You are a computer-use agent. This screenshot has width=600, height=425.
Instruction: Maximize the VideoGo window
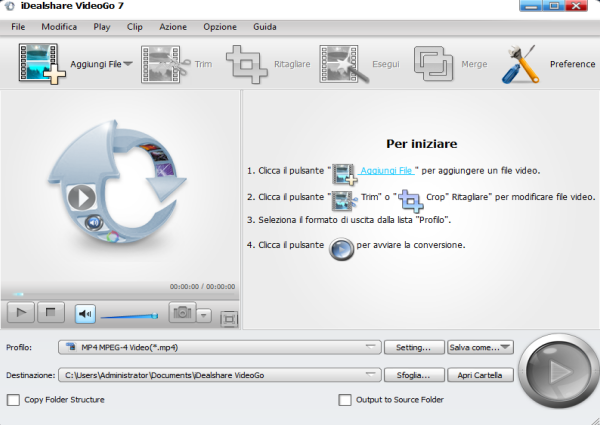tap(553, 5)
